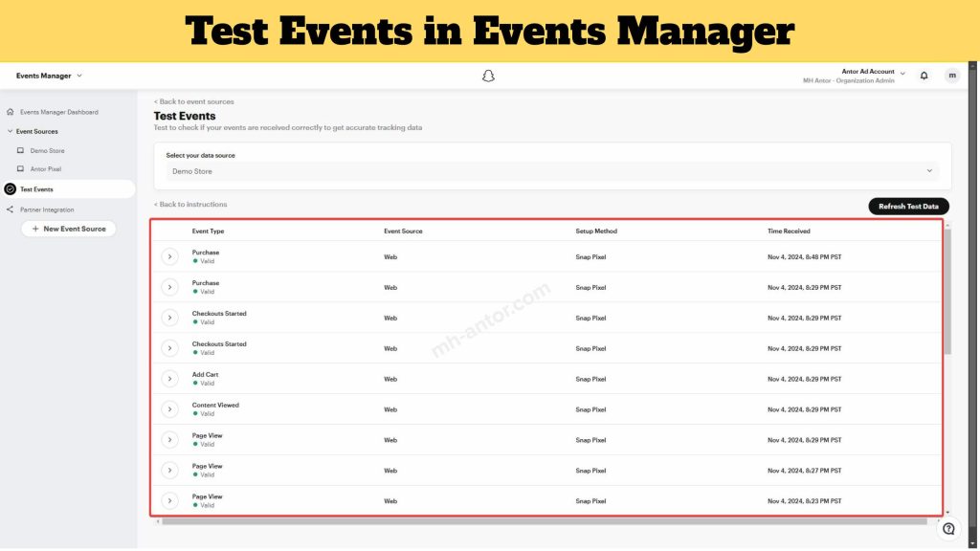Click the events table vertical scrollbar
980x551 pixels.
pyautogui.click(x=947, y=292)
